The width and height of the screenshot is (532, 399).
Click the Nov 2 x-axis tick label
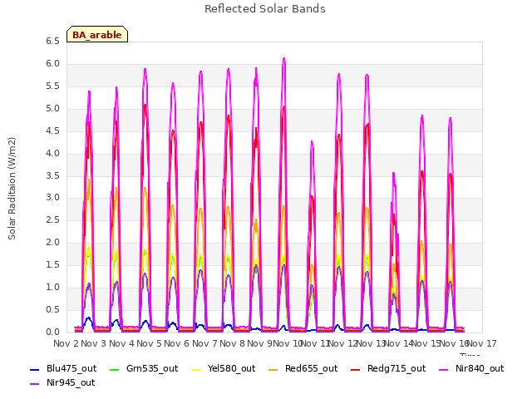click(66, 343)
